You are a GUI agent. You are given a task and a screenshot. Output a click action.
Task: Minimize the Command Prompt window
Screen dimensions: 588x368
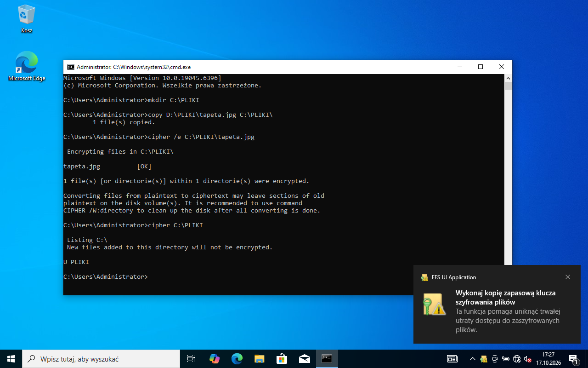point(459,67)
